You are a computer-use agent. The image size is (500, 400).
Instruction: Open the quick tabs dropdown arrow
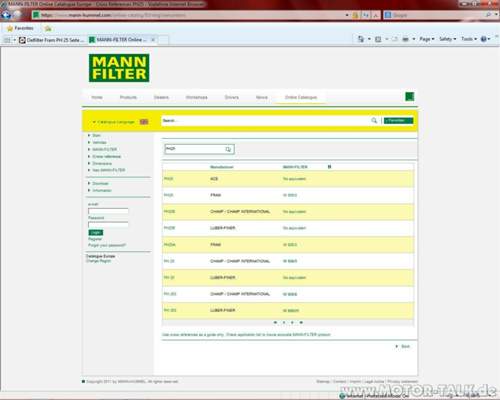click(15, 40)
